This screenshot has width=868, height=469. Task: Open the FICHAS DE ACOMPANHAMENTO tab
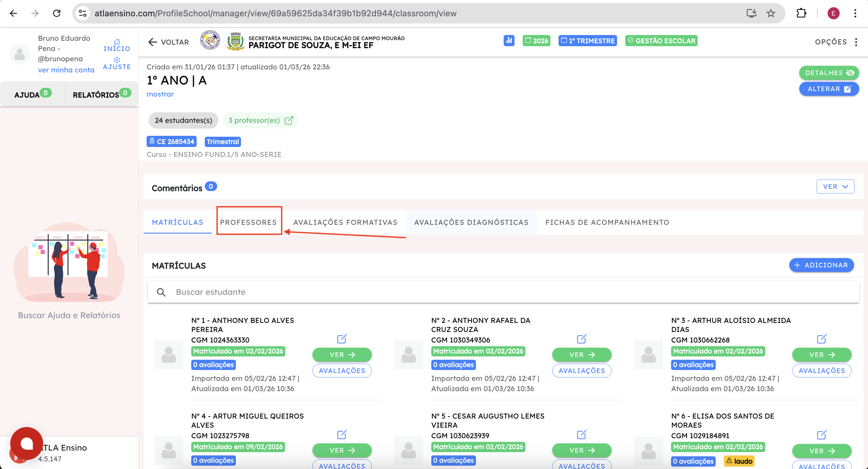coord(607,222)
